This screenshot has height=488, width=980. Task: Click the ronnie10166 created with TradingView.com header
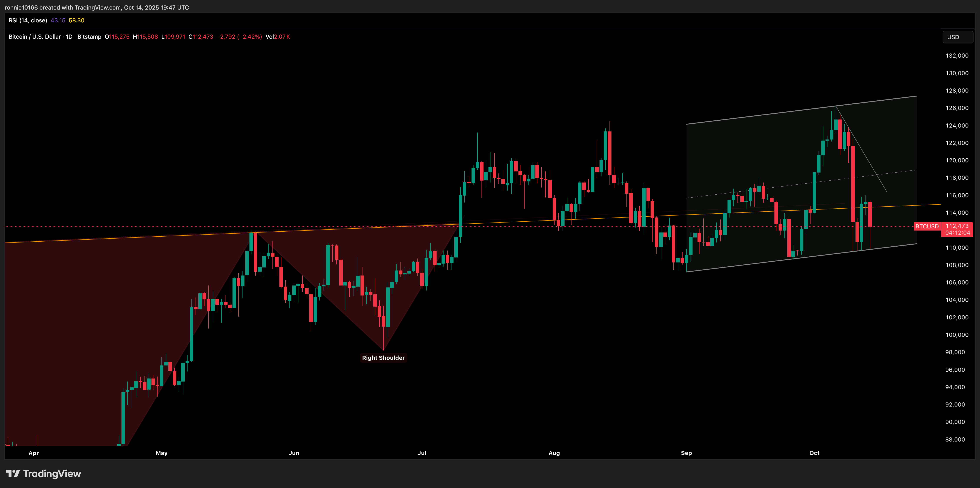(97, 8)
